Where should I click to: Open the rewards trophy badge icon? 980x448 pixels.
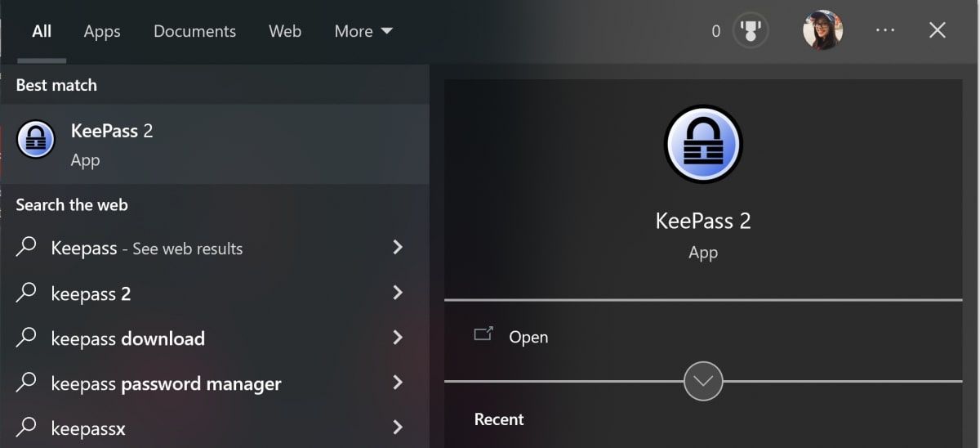(x=751, y=31)
